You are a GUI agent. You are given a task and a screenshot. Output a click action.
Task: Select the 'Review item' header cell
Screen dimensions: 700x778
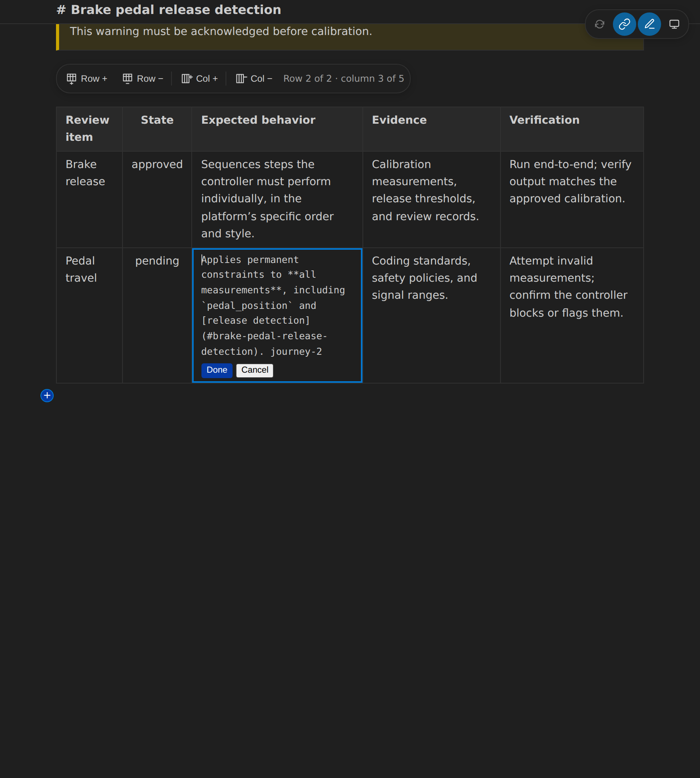(x=89, y=129)
